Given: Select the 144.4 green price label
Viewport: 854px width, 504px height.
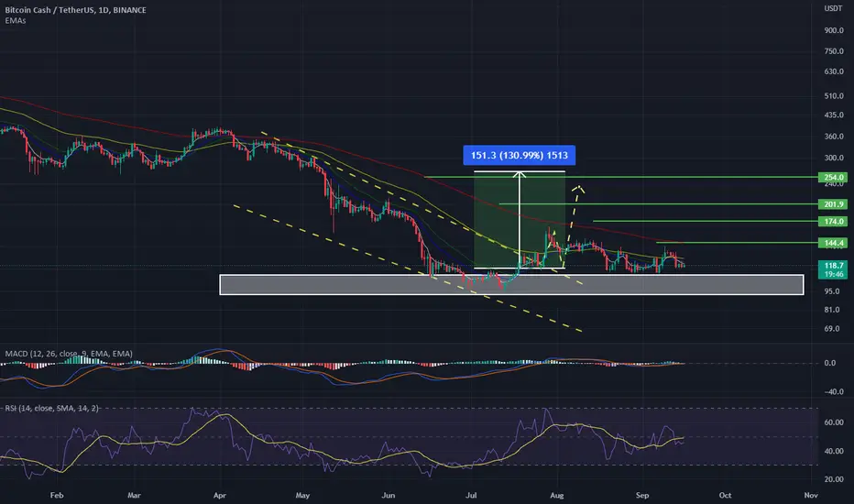Looking at the screenshot, I should click(x=833, y=243).
